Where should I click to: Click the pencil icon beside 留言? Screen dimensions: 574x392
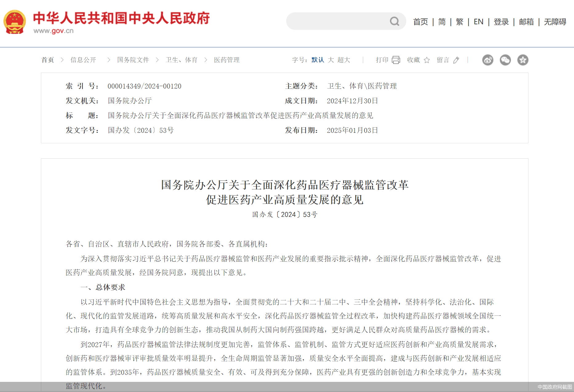click(x=456, y=60)
